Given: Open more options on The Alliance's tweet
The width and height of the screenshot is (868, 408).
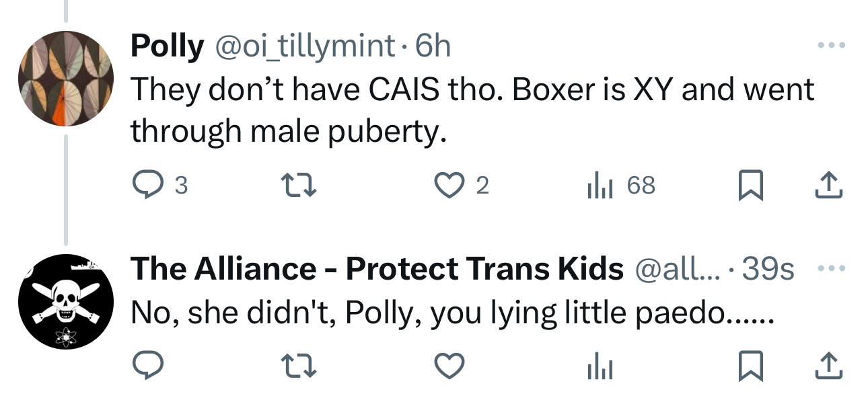Looking at the screenshot, I should 830,268.
